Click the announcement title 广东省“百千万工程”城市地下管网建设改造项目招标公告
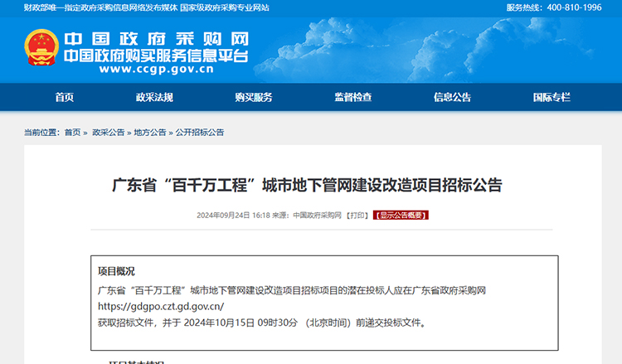The height and width of the screenshot is (364, 622). click(x=307, y=185)
